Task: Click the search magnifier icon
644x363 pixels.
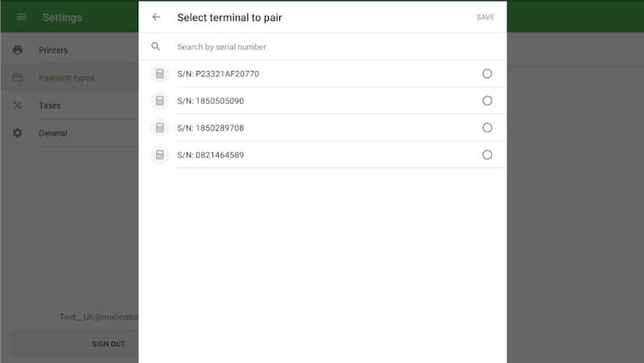Action: pos(156,47)
